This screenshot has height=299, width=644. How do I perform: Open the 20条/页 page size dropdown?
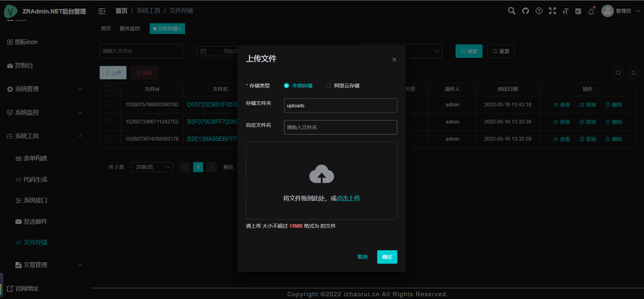pyautogui.click(x=152, y=167)
